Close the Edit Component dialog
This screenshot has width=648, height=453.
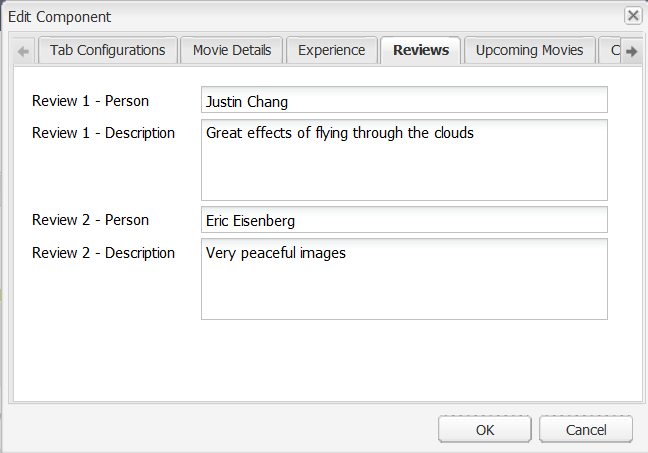(632, 16)
